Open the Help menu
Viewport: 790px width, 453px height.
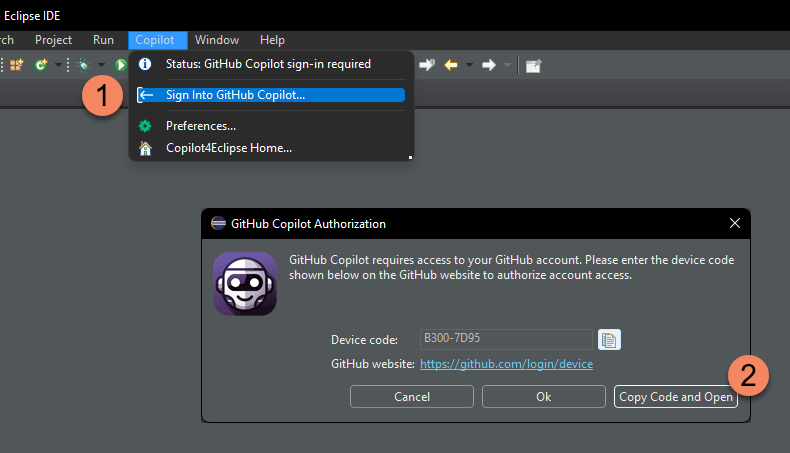coord(273,40)
